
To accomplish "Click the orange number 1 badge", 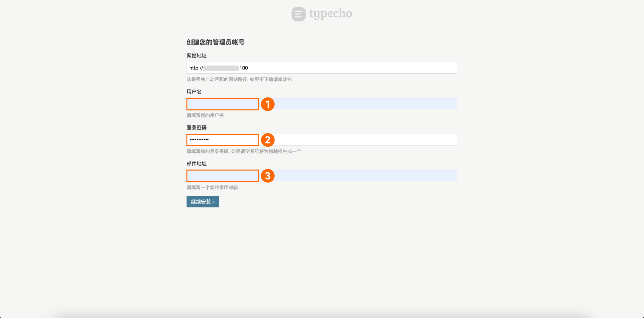I will pos(268,104).
